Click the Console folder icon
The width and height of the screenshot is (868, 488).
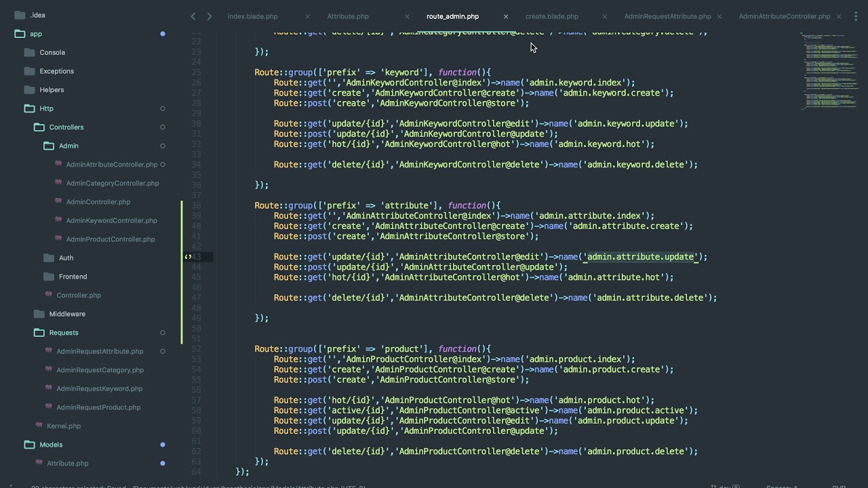[29, 52]
